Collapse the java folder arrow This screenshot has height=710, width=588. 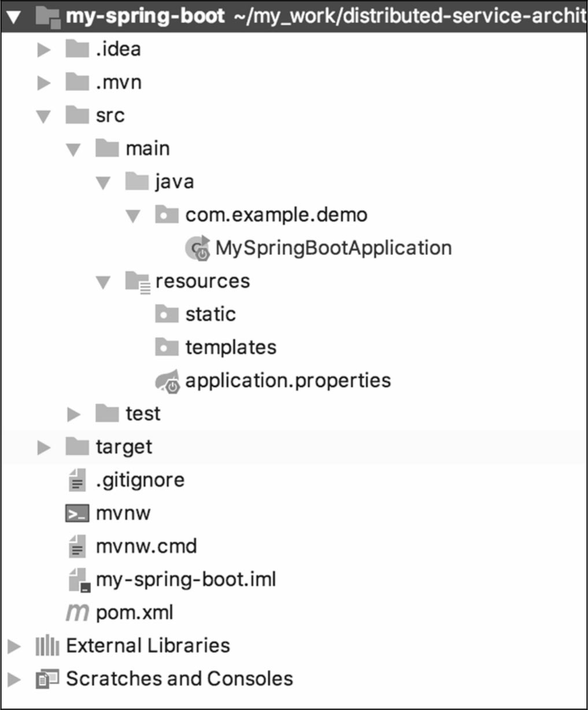[x=103, y=183]
